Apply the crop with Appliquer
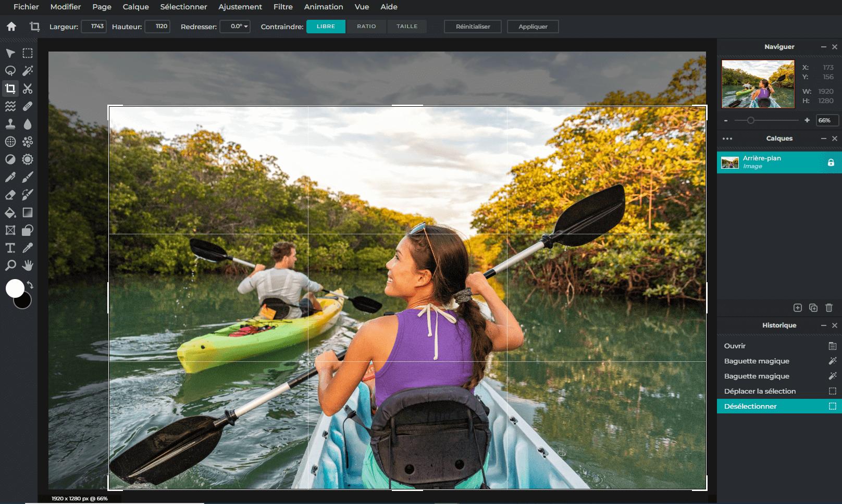The width and height of the screenshot is (842, 504). coord(533,27)
